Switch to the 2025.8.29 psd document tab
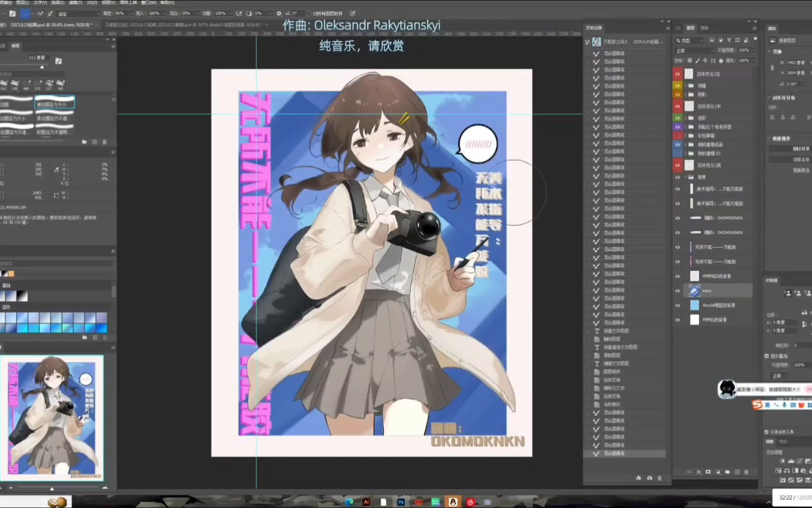This screenshot has height=508, width=812. click(49, 24)
